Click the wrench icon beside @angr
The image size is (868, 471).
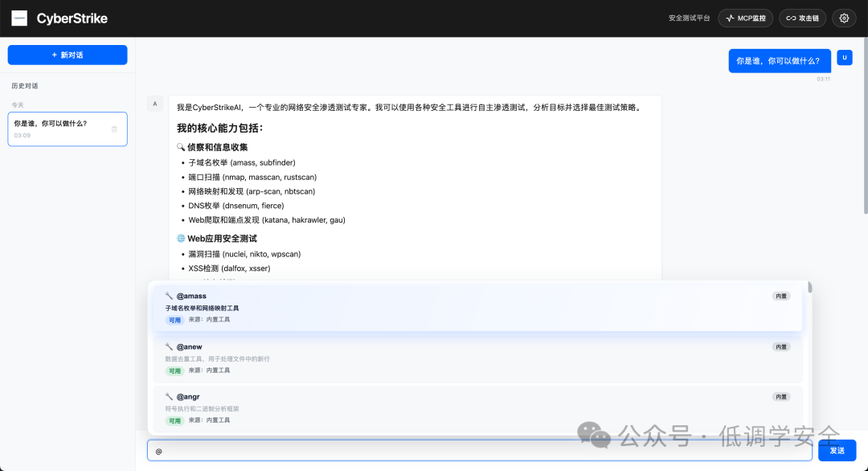(x=169, y=397)
